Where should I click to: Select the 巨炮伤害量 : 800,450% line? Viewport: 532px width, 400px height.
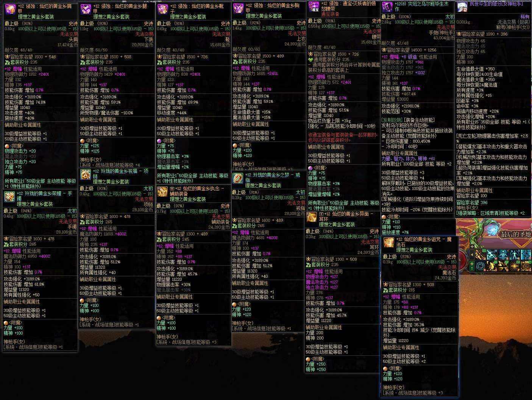pos(406,141)
